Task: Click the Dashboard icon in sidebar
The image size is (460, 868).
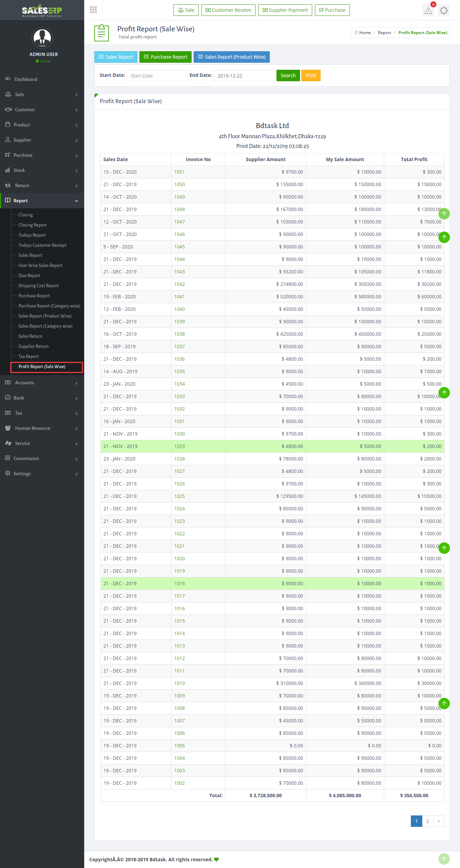Action: 8,79
